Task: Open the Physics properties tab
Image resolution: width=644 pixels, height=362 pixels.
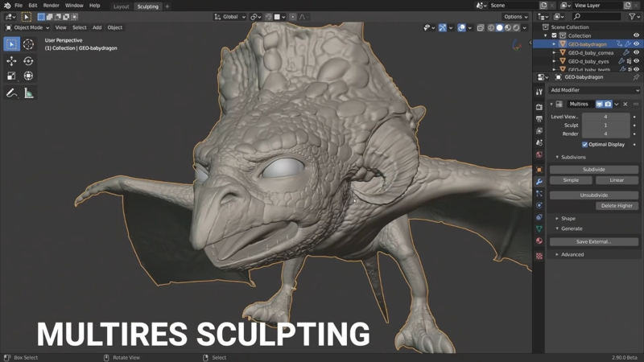Action: pyautogui.click(x=539, y=205)
